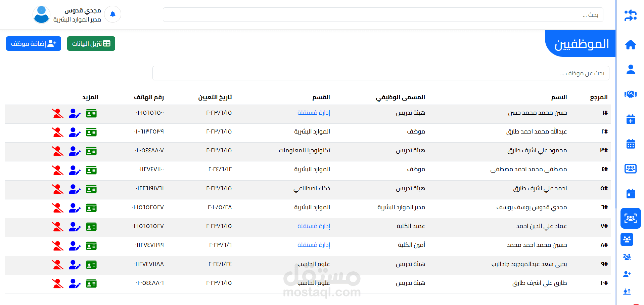Go to Home via sidebar house icon
The image size is (644, 305).
[631, 44]
